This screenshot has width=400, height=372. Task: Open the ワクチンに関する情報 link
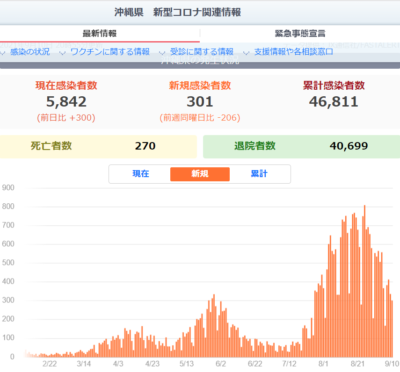[x=110, y=52]
